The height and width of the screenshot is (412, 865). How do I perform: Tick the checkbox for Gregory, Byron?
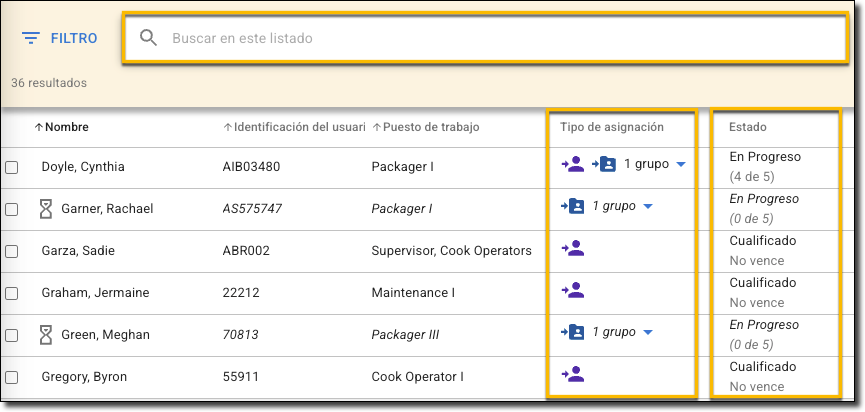coord(12,377)
